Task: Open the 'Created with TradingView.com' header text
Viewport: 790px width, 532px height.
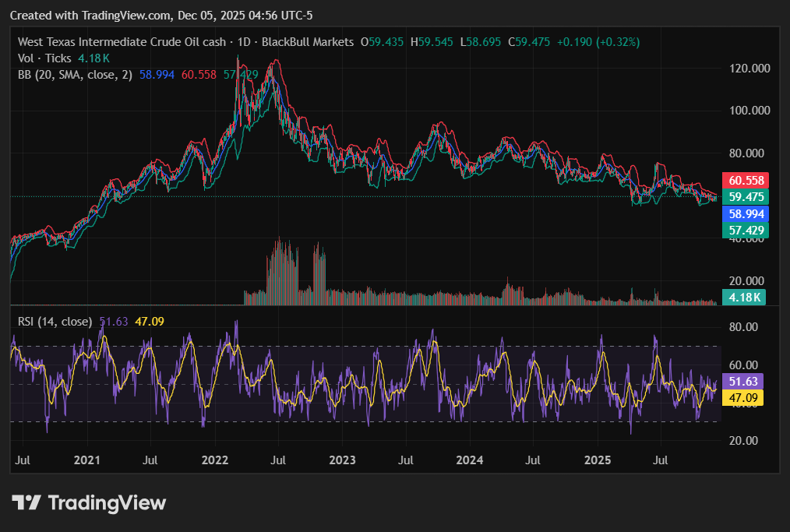Action: click(x=92, y=16)
